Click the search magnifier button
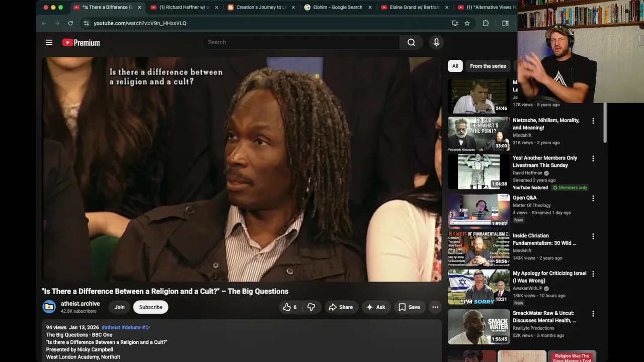 (x=411, y=42)
